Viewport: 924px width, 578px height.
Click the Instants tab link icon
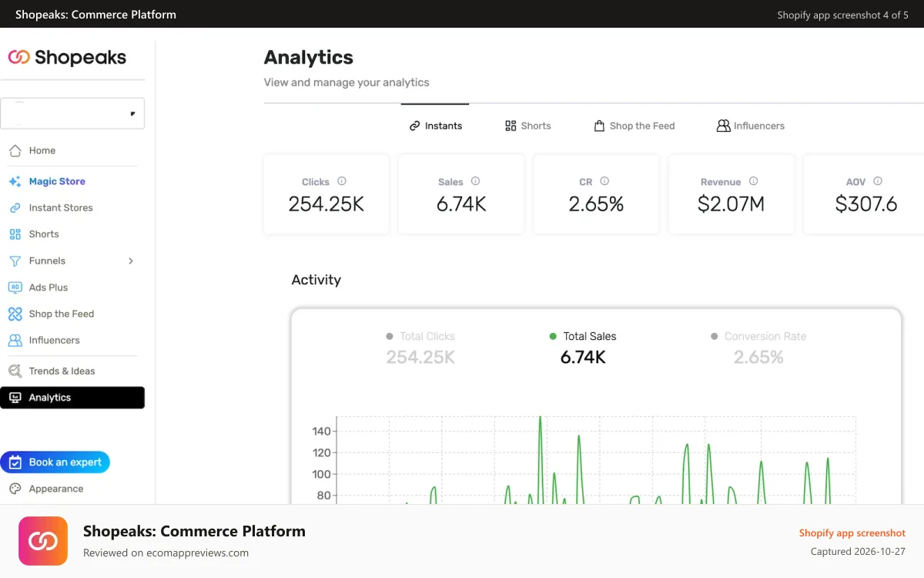[x=415, y=126]
